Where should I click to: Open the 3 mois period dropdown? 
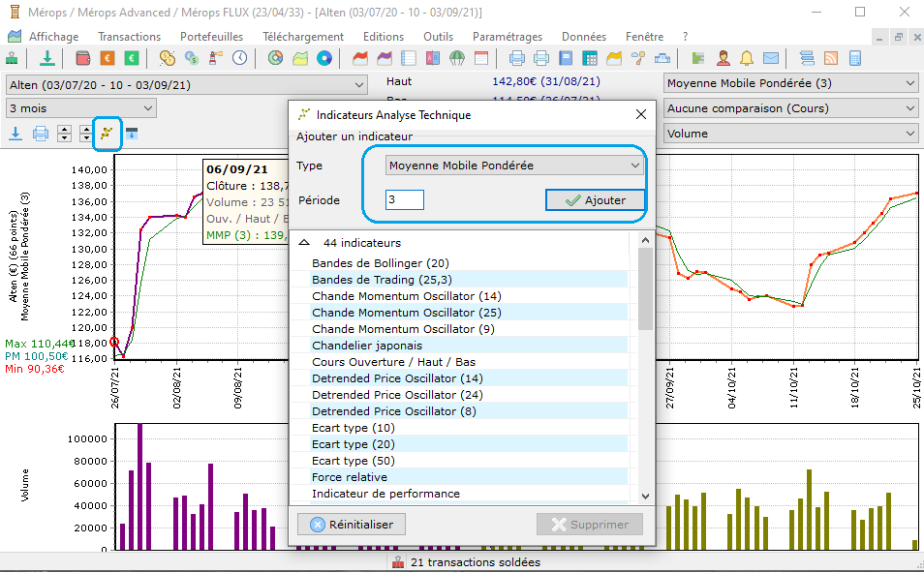[x=80, y=108]
